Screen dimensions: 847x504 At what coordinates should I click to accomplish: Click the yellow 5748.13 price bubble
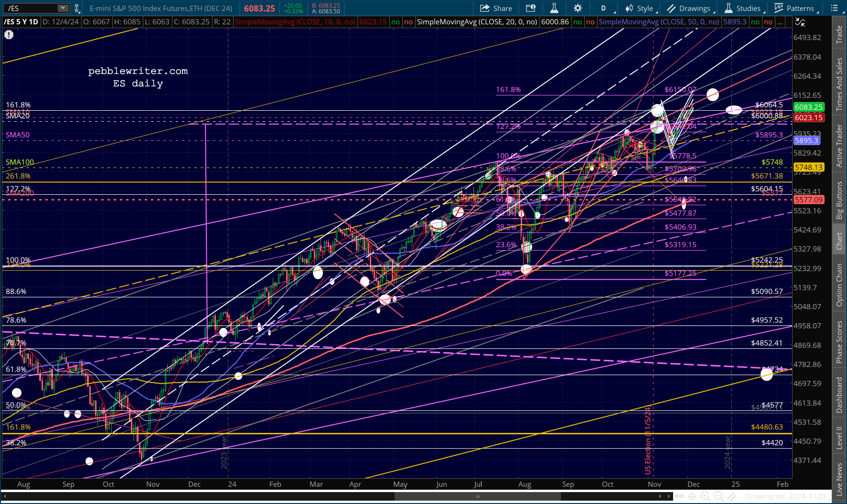(809, 167)
